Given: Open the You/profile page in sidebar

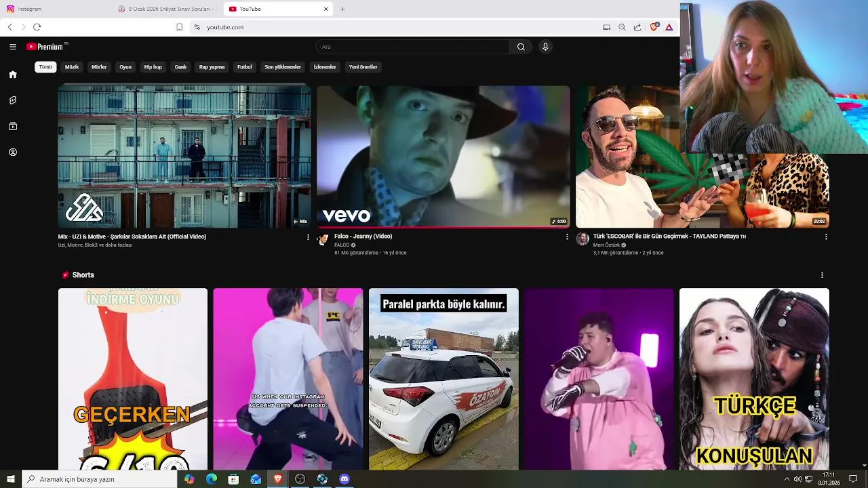Looking at the screenshot, I should point(13,152).
